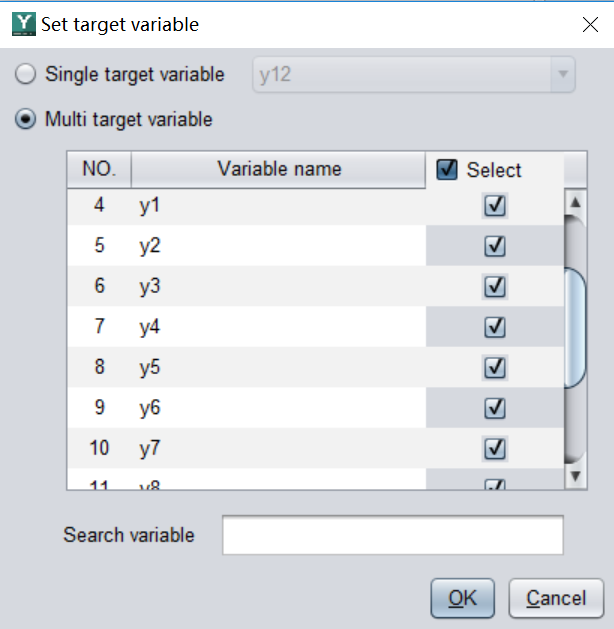Select Single target variable radio button
Image resolution: width=614 pixels, height=629 pixels.
coord(26,74)
